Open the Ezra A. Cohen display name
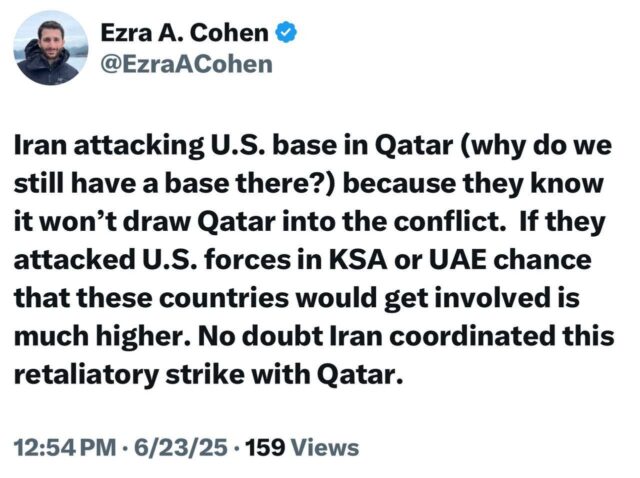The width and height of the screenshot is (640, 478). (x=184, y=33)
